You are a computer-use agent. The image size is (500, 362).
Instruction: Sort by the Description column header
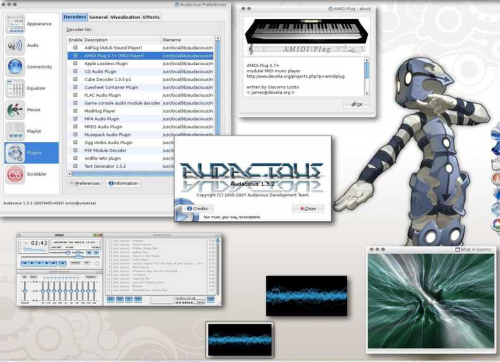coord(122,40)
